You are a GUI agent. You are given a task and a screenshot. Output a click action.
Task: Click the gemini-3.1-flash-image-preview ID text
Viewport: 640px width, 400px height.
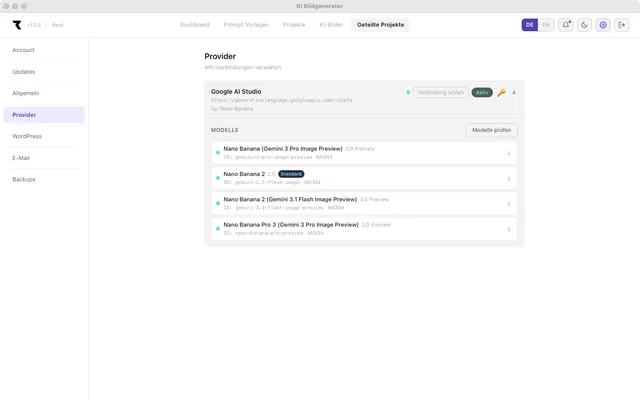pos(279,208)
